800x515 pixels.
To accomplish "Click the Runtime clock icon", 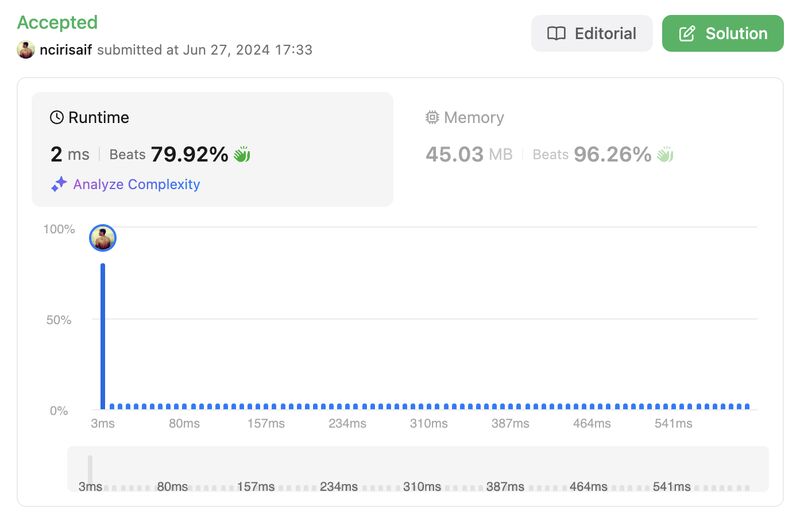I will click(x=57, y=117).
